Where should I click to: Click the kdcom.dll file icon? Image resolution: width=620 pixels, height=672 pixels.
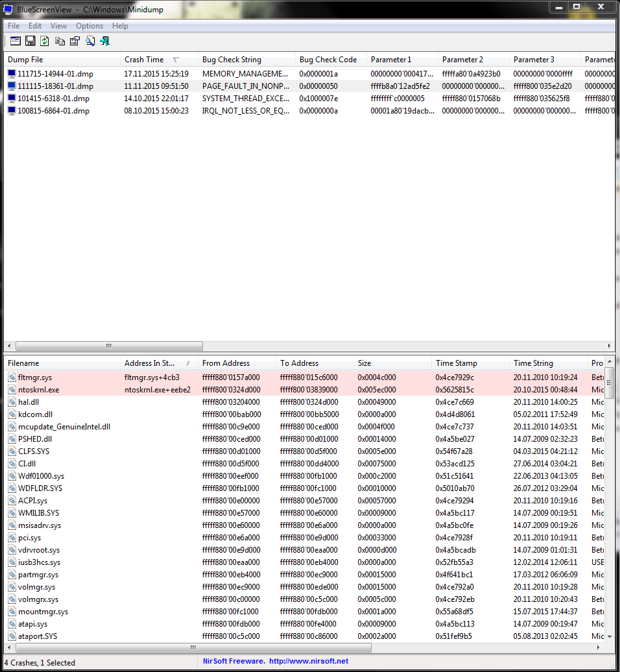[x=12, y=414]
